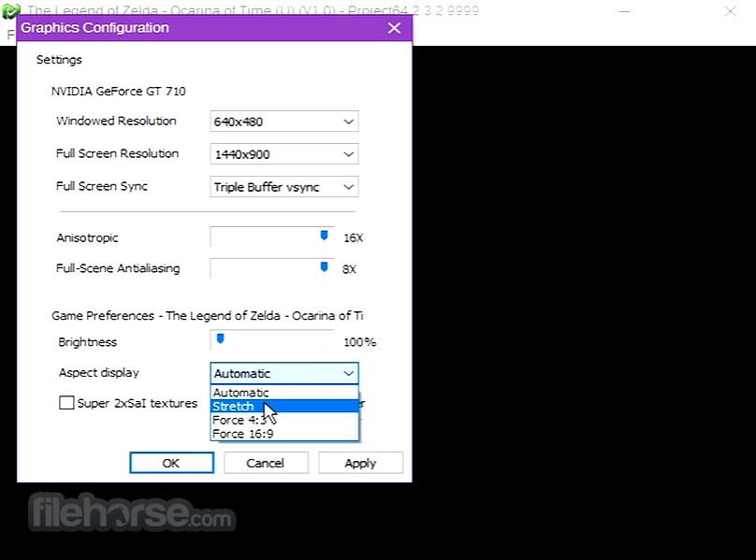Click the Settings group label
This screenshot has height=560, width=756.
(59, 60)
